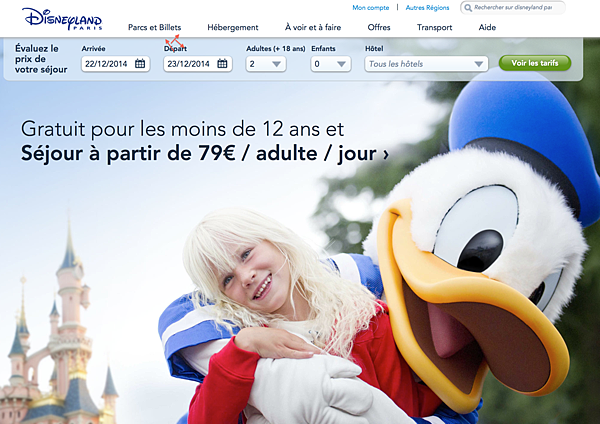This screenshot has height=424, width=600.
Task: Open the Aide menu
Action: pos(487,27)
